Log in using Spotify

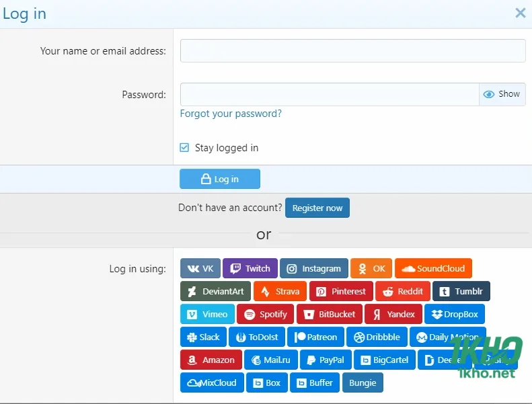tap(266, 315)
